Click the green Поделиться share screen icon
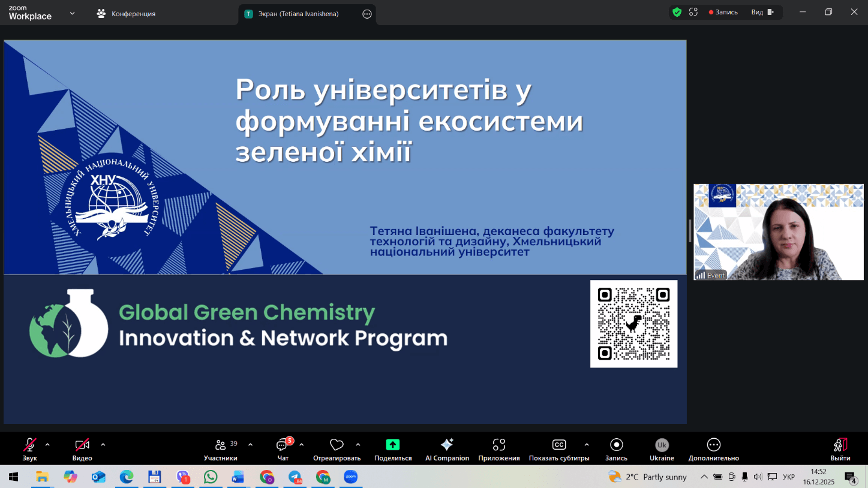 click(392, 445)
